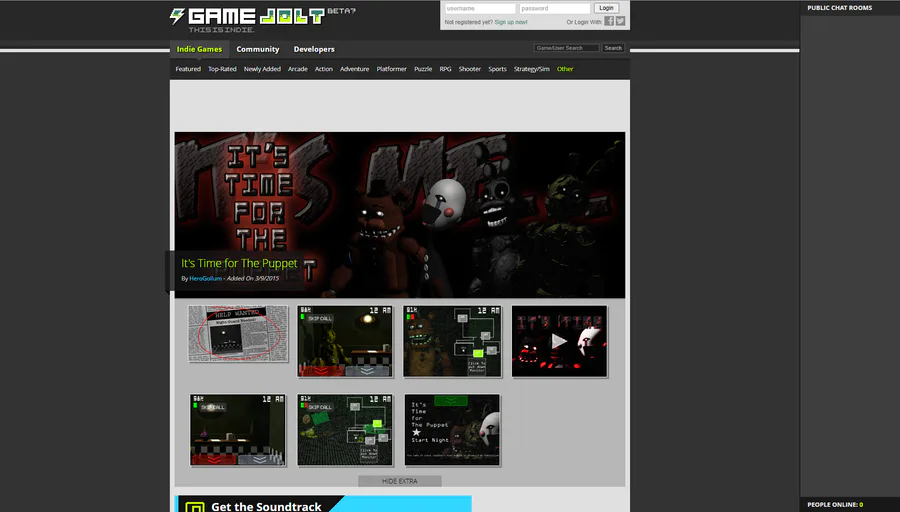
Task: Open the first-row yellow animatronic office screenshot
Action: click(346, 342)
